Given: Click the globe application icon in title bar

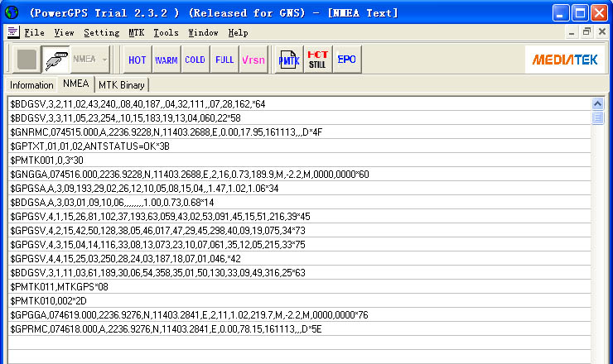Looking at the screenshot, I should point(12,12).
